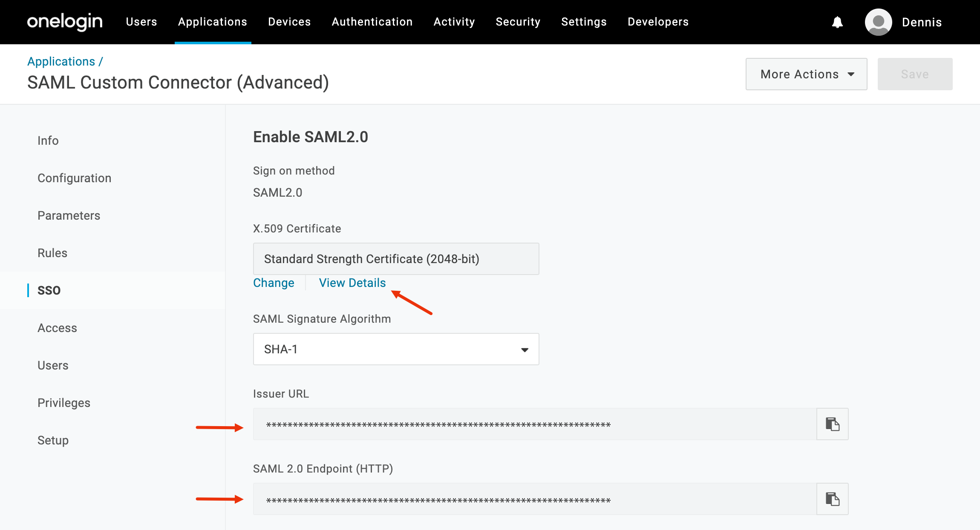The width and height of the screenshot is (980, 530).
Task: Go to the Privileges sidebar tab
Action: [x=64, y=403]
